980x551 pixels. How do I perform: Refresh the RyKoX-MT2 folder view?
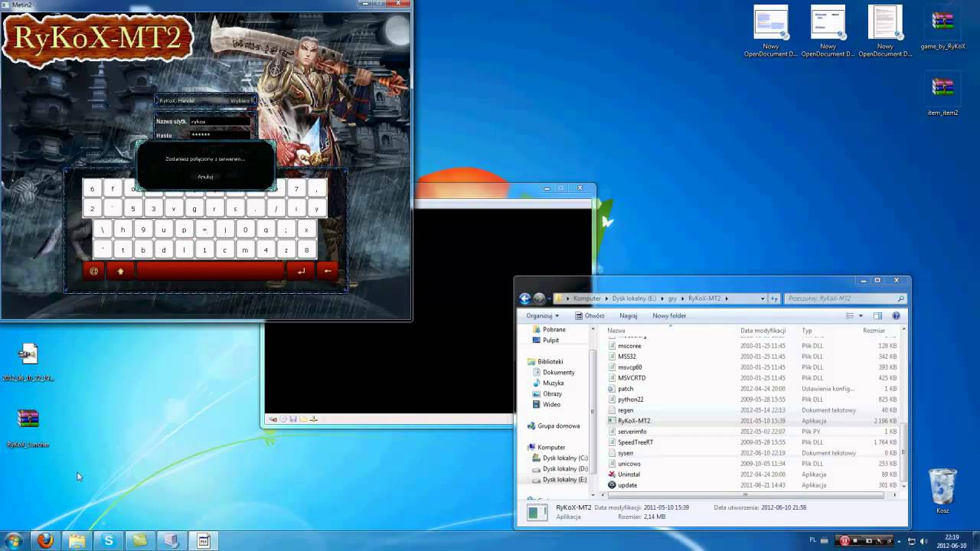(x=775, y=298)
